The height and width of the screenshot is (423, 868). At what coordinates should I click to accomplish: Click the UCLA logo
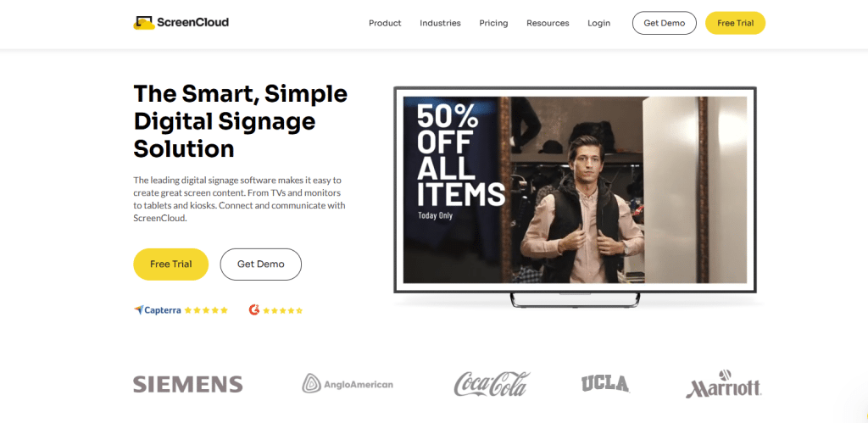(605, 384)
